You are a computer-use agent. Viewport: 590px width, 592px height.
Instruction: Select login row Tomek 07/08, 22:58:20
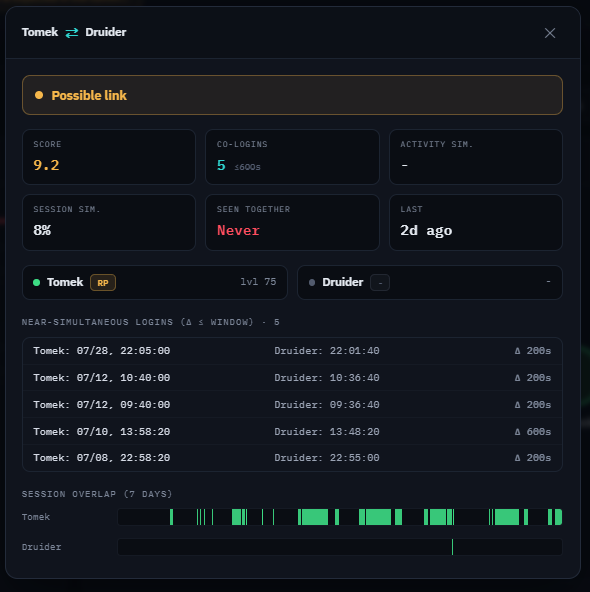tap(292, 458)
